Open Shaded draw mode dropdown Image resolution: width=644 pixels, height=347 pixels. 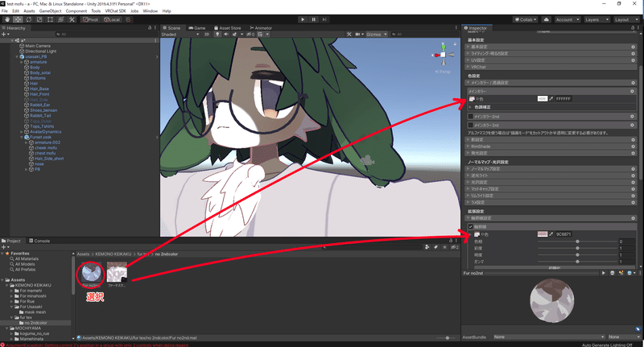pos(180,34)
